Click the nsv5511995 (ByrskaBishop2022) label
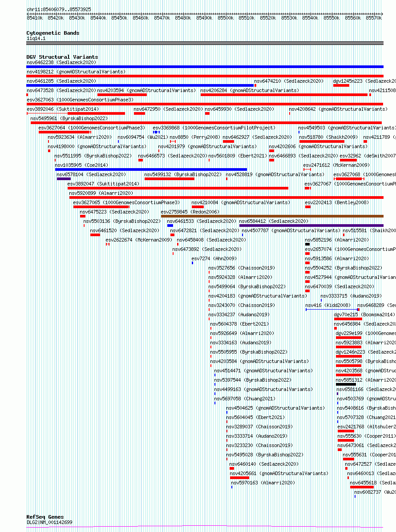The image size is (396, 532). pyautogui.click(x=93, y=156)
